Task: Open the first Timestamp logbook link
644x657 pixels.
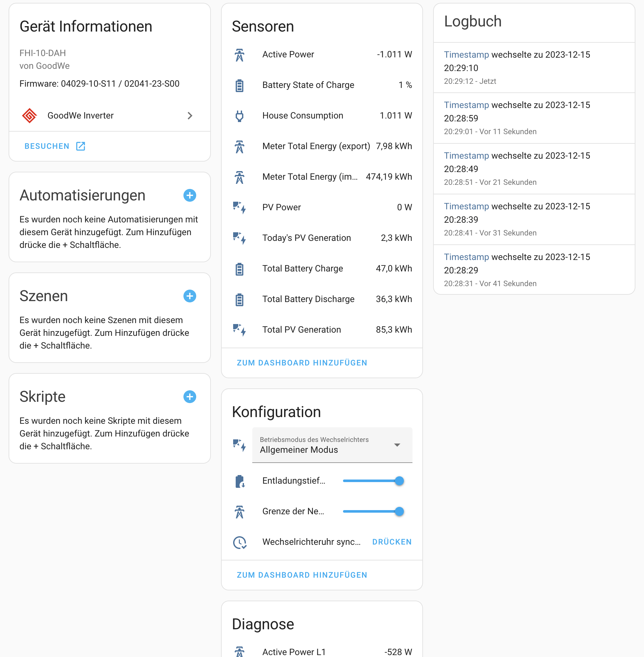Action: (466, 54)
